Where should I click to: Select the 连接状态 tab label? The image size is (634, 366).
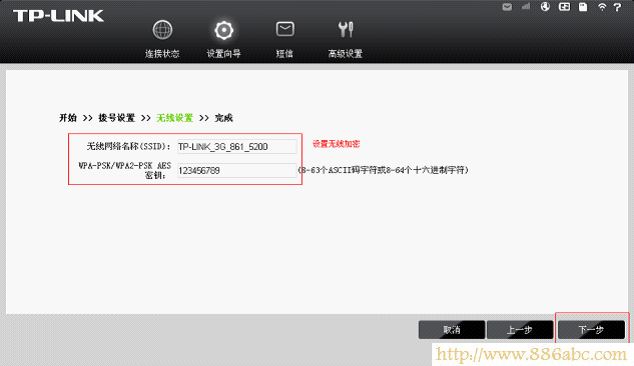pyautogui.click(x=162, y=54)
